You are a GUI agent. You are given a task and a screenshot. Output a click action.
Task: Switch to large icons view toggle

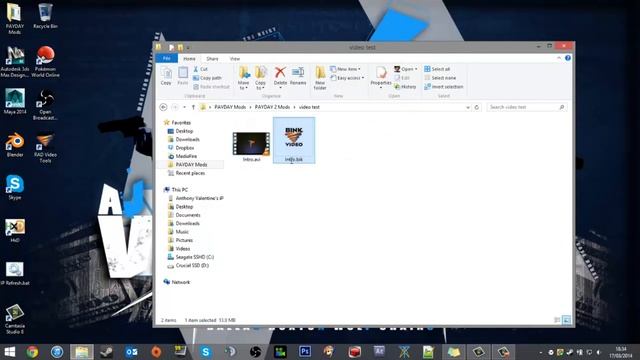[567, 320]
